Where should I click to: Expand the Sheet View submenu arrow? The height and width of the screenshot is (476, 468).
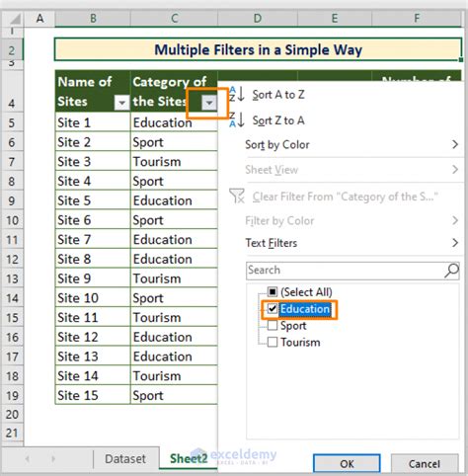point(455,169)
